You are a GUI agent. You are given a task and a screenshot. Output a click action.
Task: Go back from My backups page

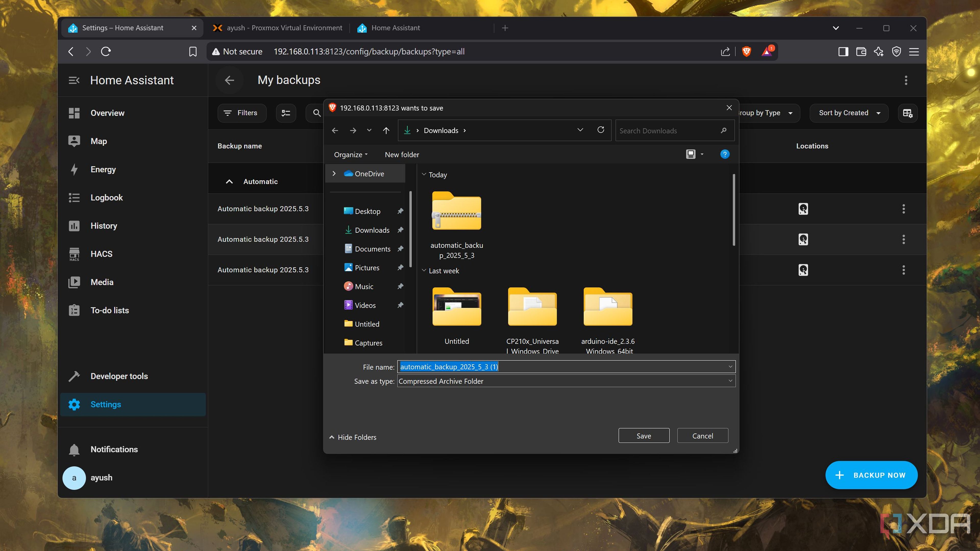click(x=229, y=80)
